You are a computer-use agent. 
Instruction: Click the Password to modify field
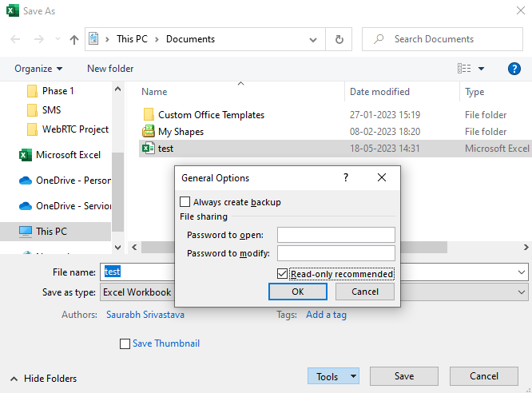click(x=335, y=253)
